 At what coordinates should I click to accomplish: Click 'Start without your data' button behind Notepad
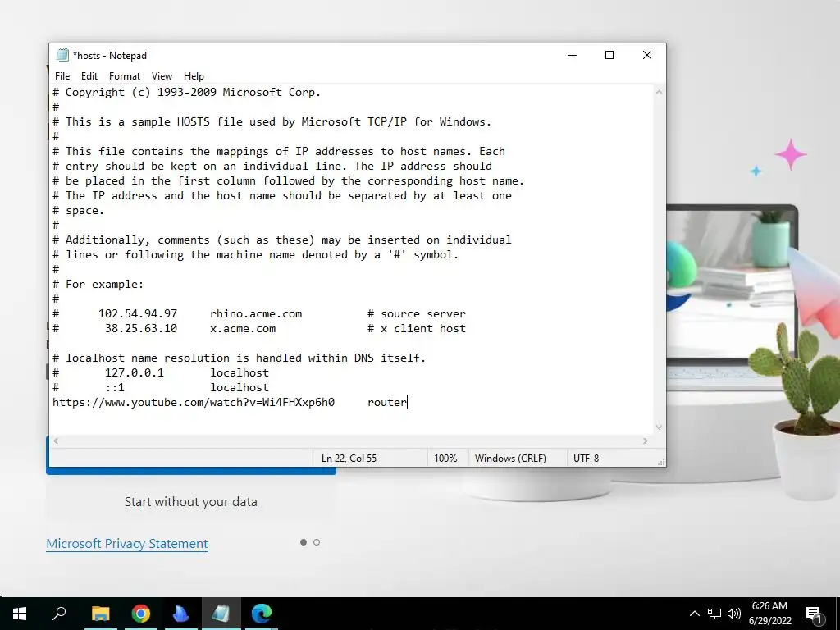point(190,502)
